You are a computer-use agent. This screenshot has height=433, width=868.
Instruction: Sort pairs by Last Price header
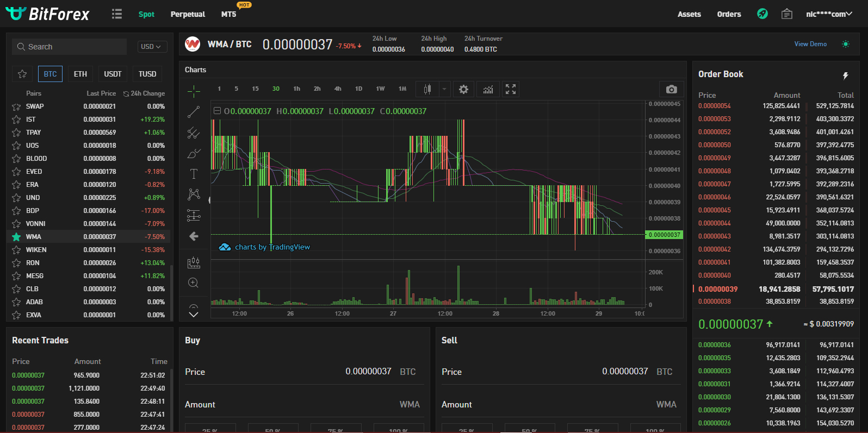[x=101, y=93]
